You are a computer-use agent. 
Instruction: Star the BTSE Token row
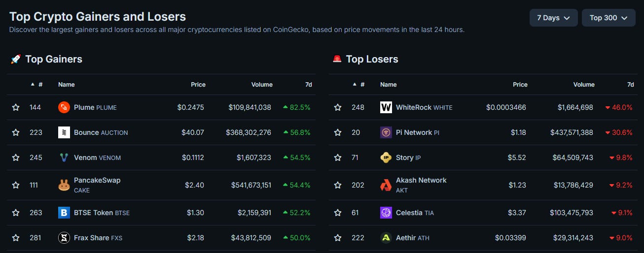click(x=16, y=213)
